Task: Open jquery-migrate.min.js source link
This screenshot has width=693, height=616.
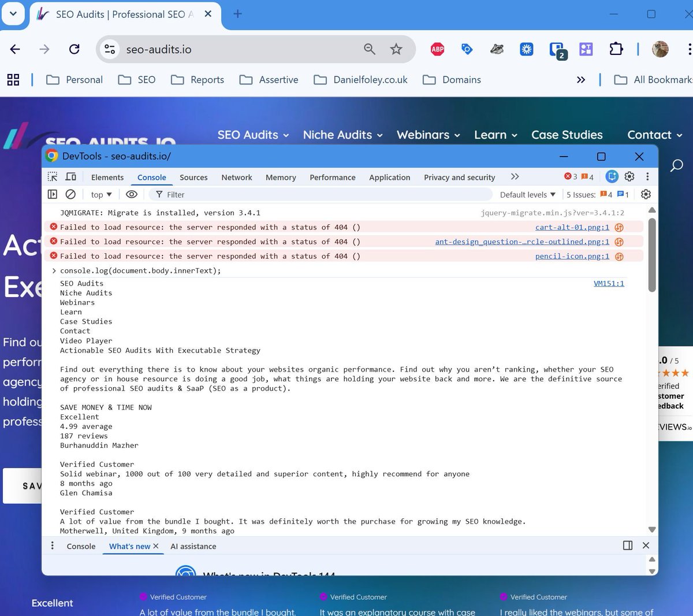Action: click(552, 213)
